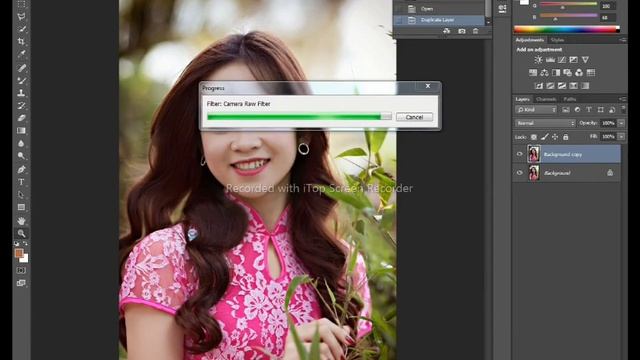640x360 pixels.
Task: Open the Opacity slider arrow
Action: 621,123
